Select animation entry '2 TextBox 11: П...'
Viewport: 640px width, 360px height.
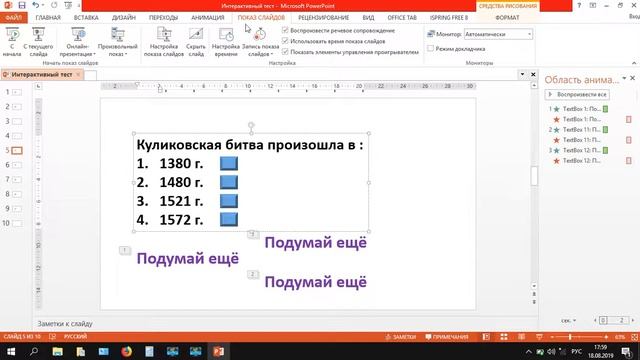coord(579,129)
